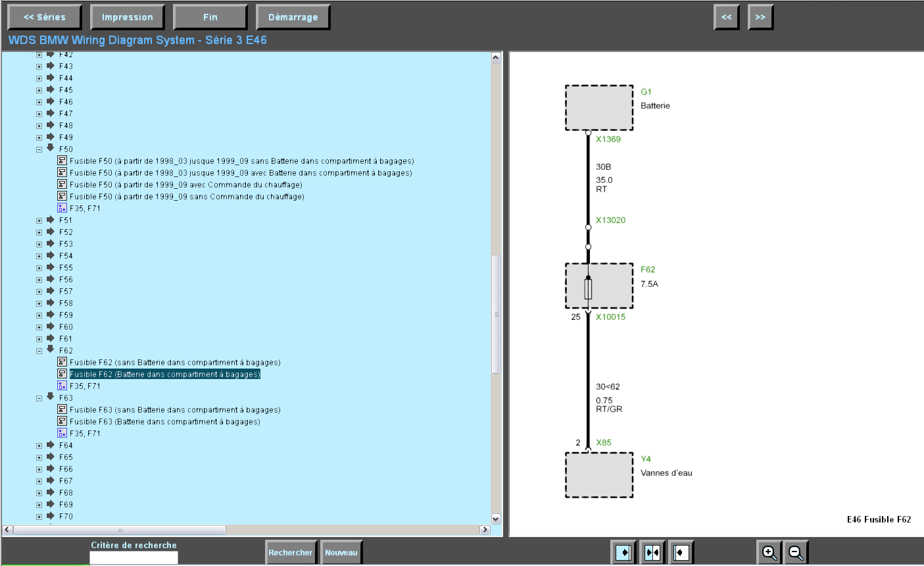
Task: Click the arrow icon next to F47
Action: [51, 113]
